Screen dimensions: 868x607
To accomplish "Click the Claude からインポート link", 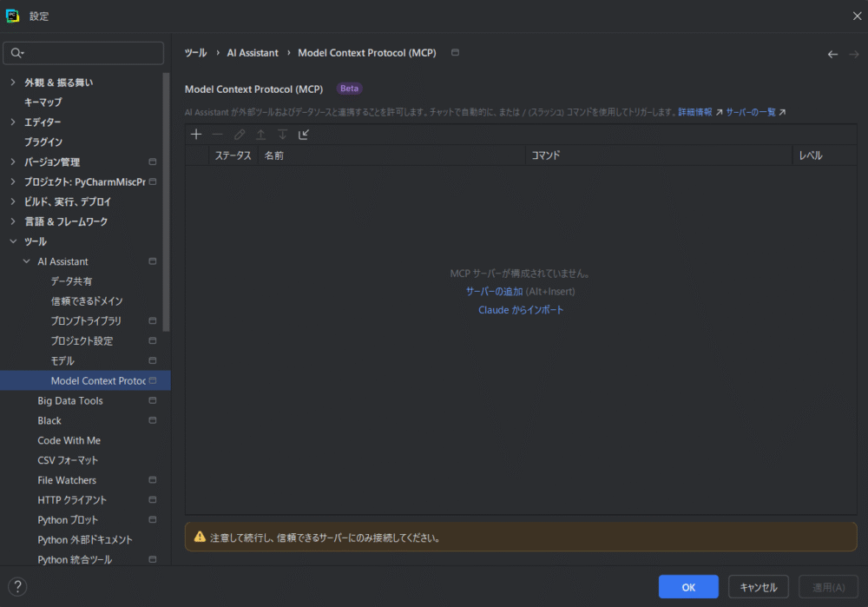I will point(521,310).
